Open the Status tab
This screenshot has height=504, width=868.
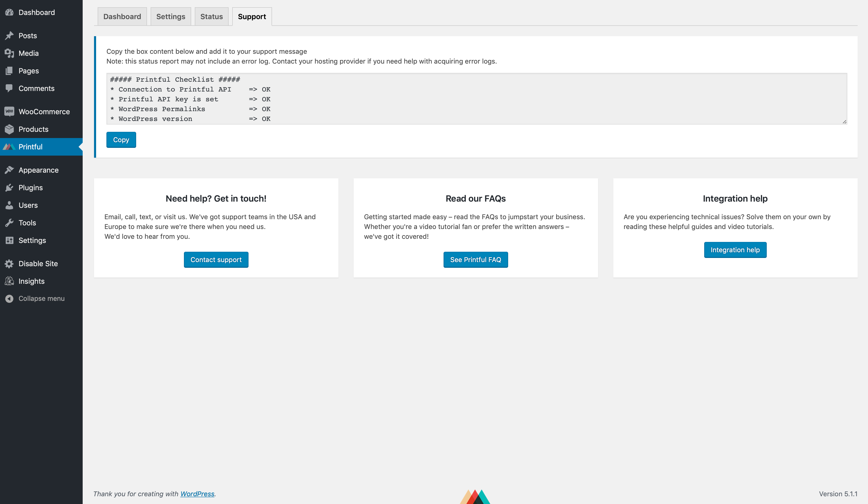211,16
